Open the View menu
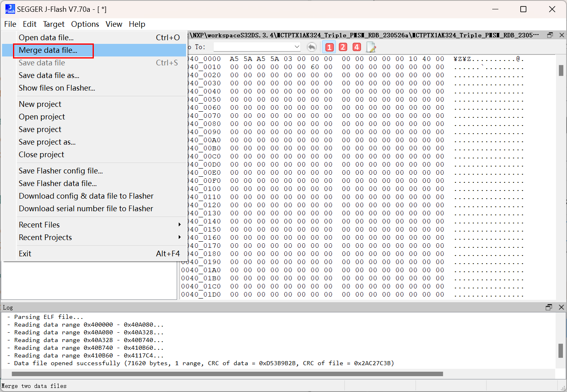The image size is (567, 392). tap(114, 24)
